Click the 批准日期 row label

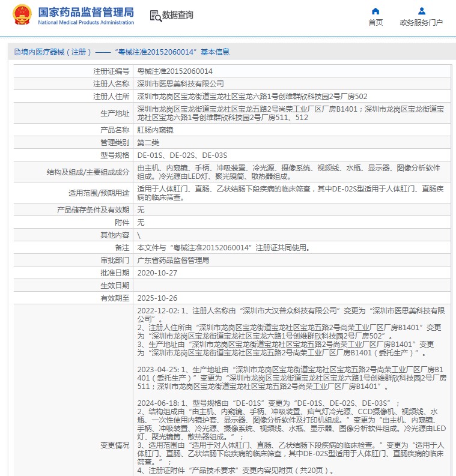coord(115,273)
